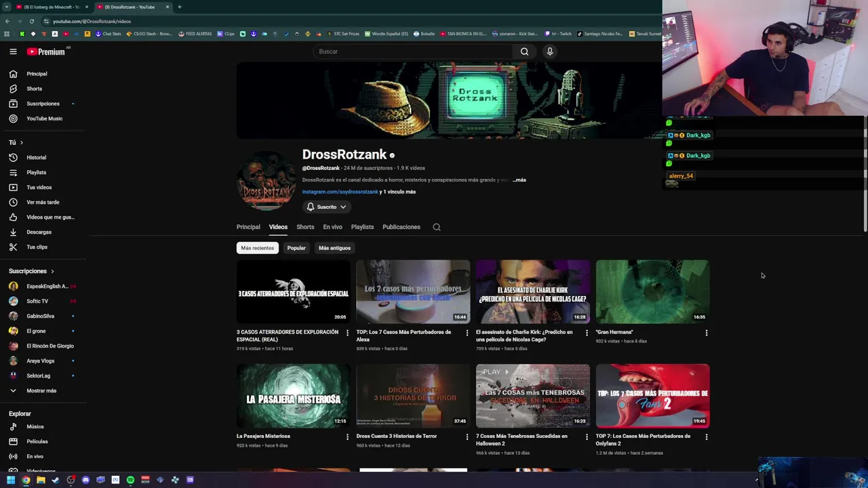Open Descargas in the sidebar
868x488 pixels.
(39, 232)
